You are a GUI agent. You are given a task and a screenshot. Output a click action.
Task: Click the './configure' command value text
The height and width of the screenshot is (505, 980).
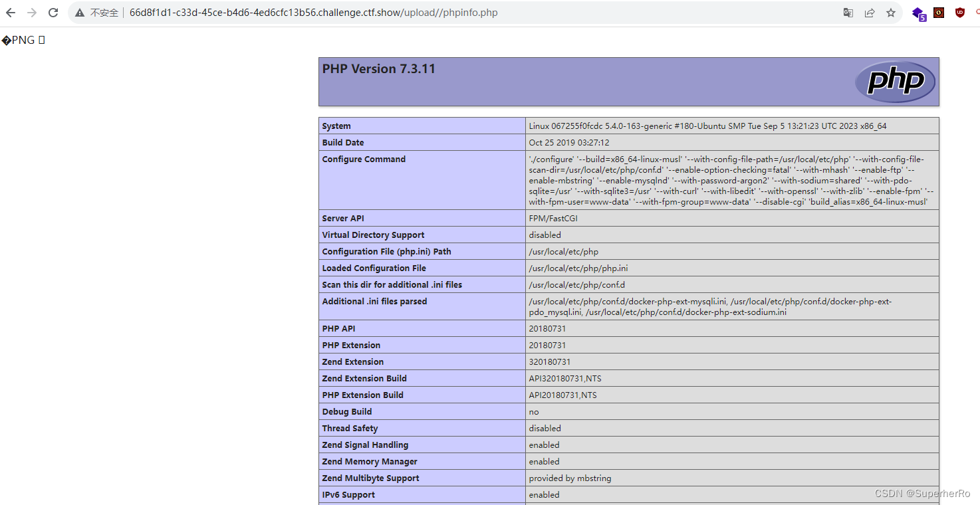coord(731,180)
